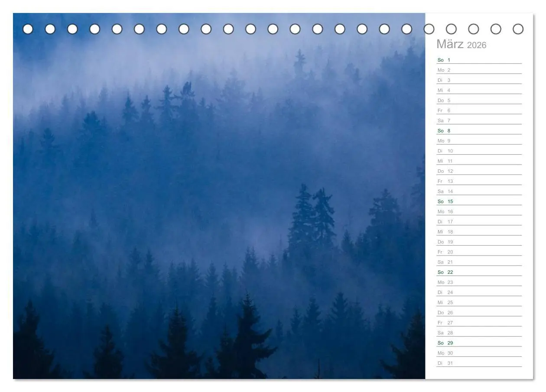Select the row Di 31
The image size is (546, 392).
pos(479,363)
